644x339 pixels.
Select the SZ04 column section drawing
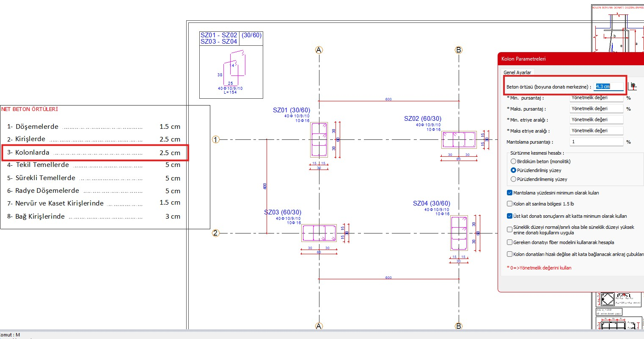point(459,233)
